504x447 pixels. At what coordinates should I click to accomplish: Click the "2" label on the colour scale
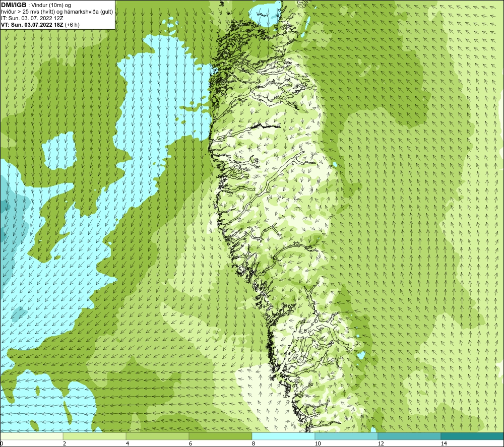[x=65, y=443]
